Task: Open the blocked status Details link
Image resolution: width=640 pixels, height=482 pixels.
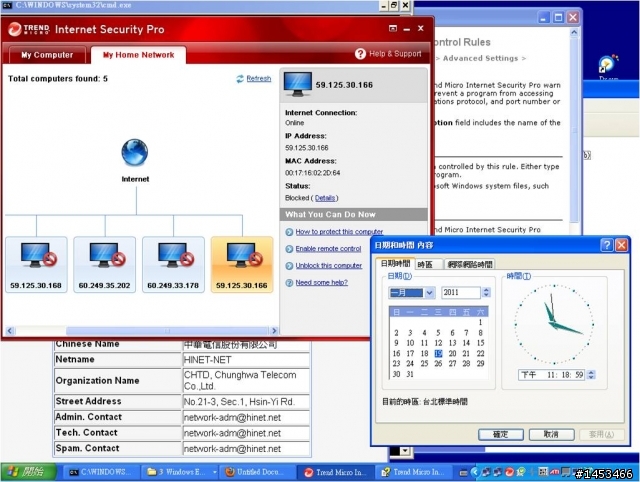Action: [x=325, y=198]
